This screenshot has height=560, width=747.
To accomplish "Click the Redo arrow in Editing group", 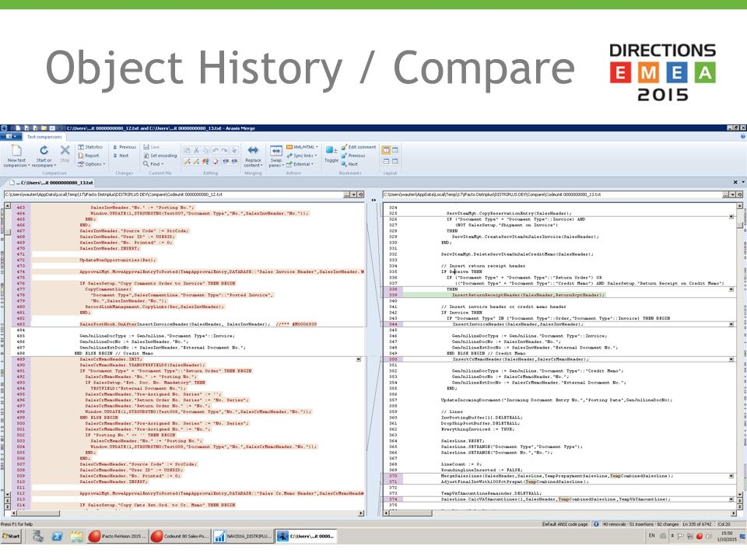I will [224, 150].
